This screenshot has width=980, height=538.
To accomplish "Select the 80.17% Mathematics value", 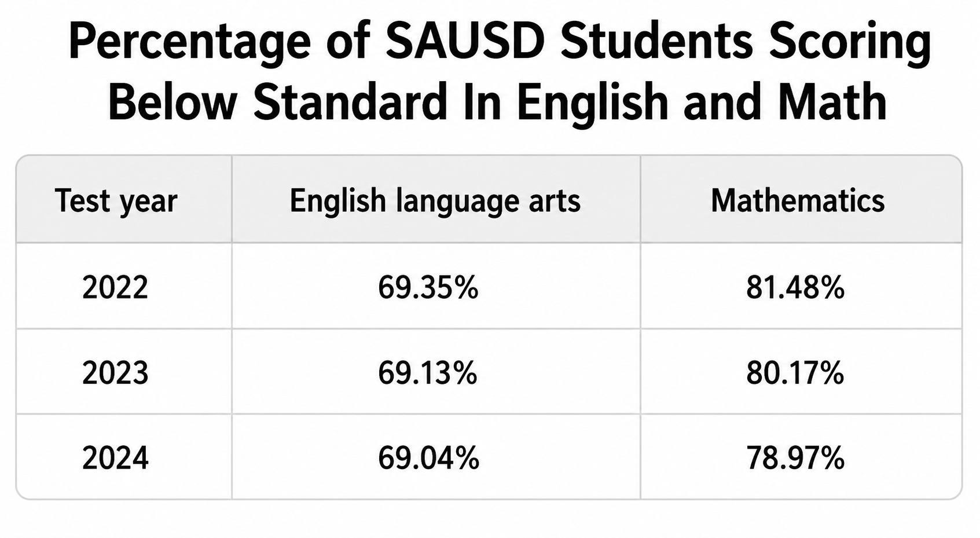I will tap(795, 372).
